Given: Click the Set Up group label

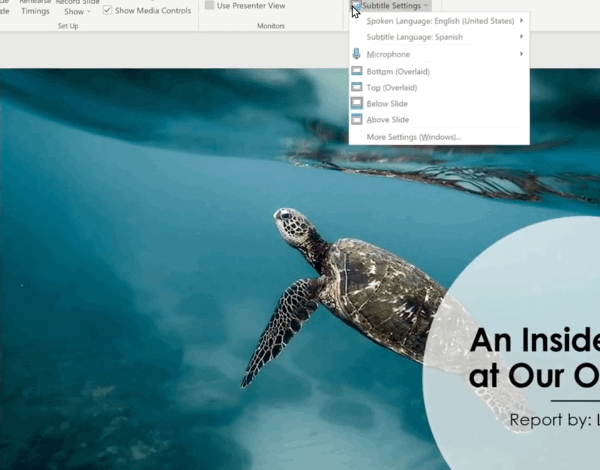Looking at the screenshot, I should pos(68,26).
